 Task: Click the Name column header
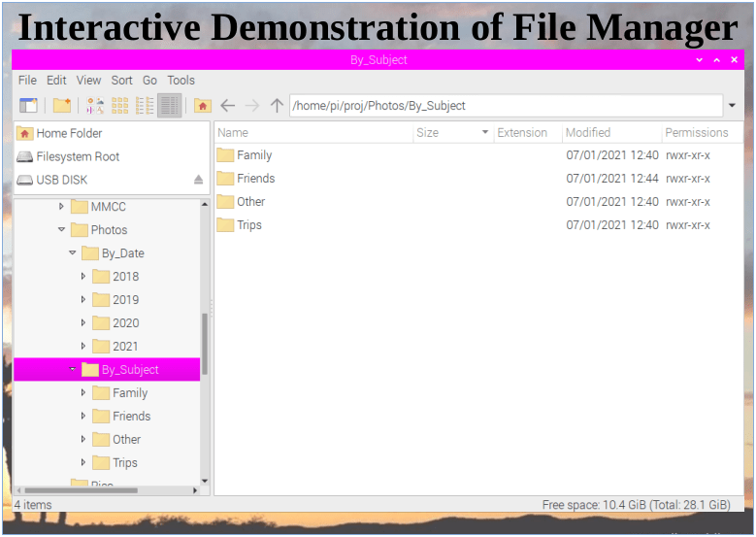(x=234, y=133)
